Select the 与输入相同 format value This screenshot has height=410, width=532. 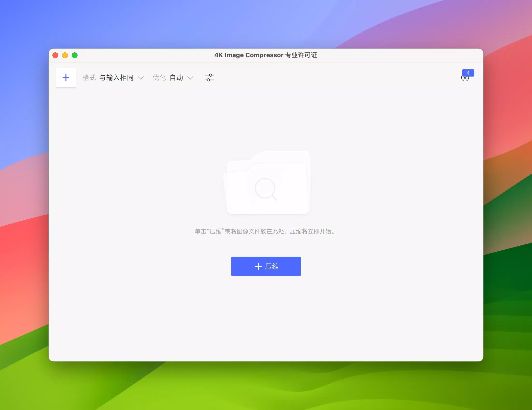pyautogui.click(x=116, y=78)
